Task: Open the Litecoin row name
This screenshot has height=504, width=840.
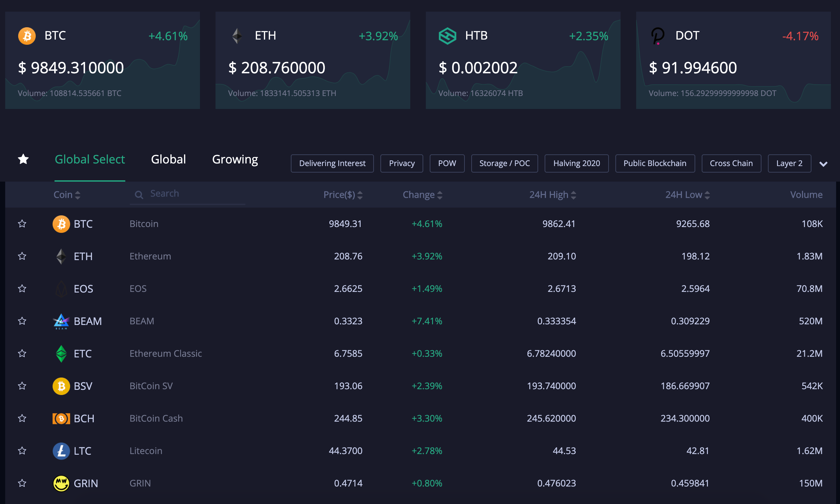Action: tap(146, 451)
